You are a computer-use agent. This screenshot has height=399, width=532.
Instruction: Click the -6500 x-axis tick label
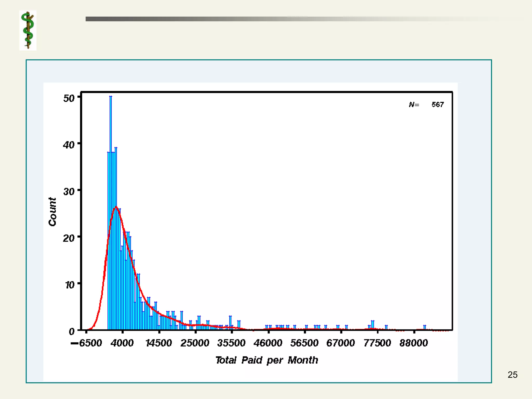pyautogui.click(x=87, y=343)
